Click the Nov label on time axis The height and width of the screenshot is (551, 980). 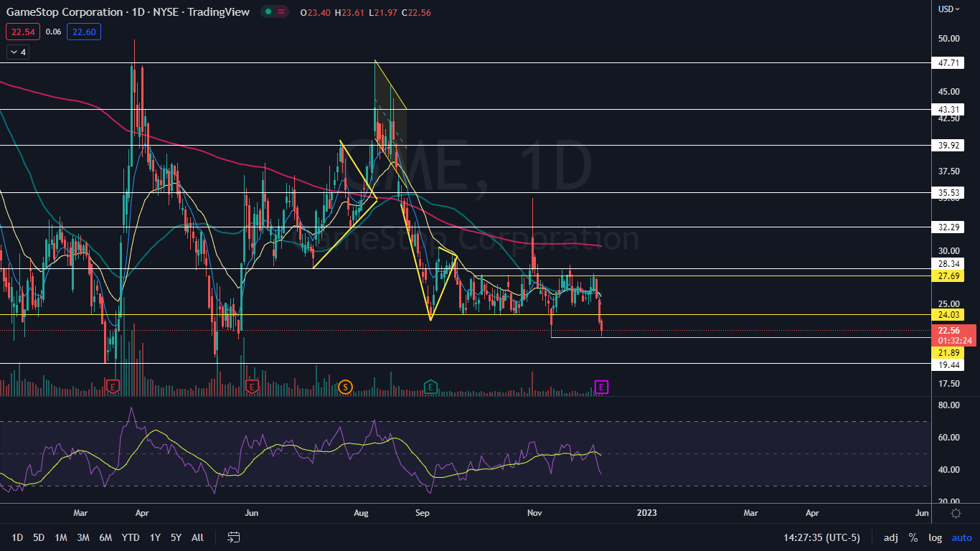point(534,513)
